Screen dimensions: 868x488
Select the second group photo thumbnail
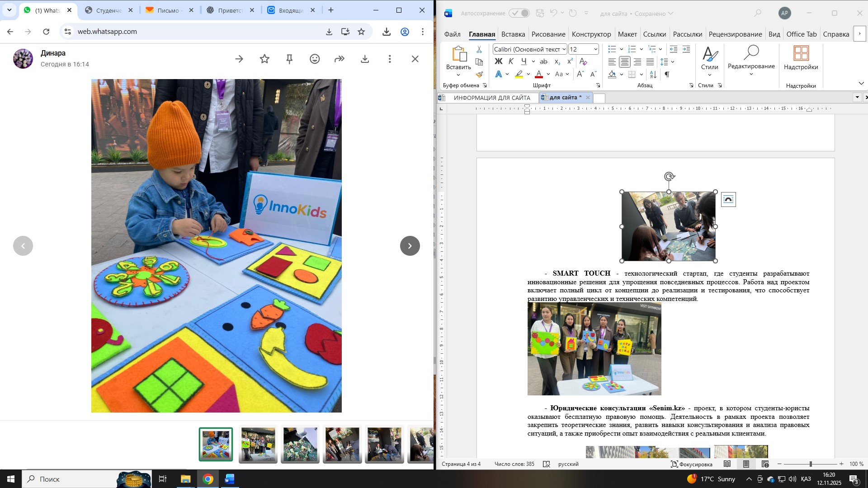[258, 445]
